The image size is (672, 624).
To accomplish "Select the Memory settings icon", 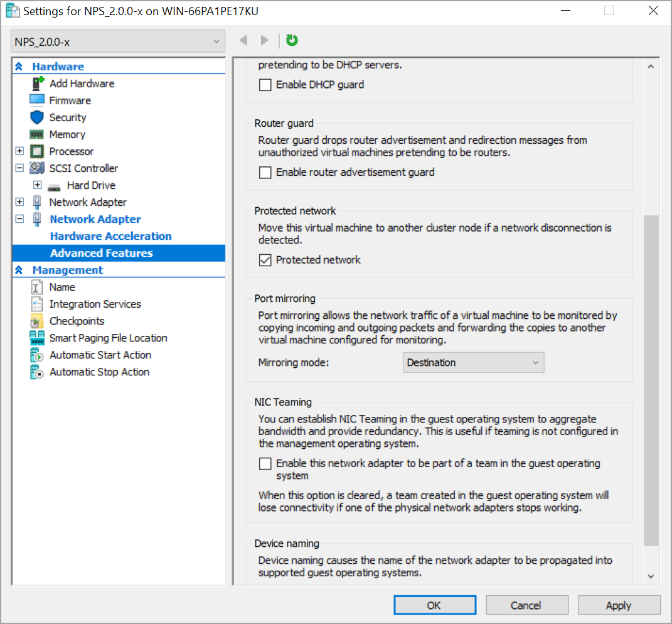I will tap(38, 134).
